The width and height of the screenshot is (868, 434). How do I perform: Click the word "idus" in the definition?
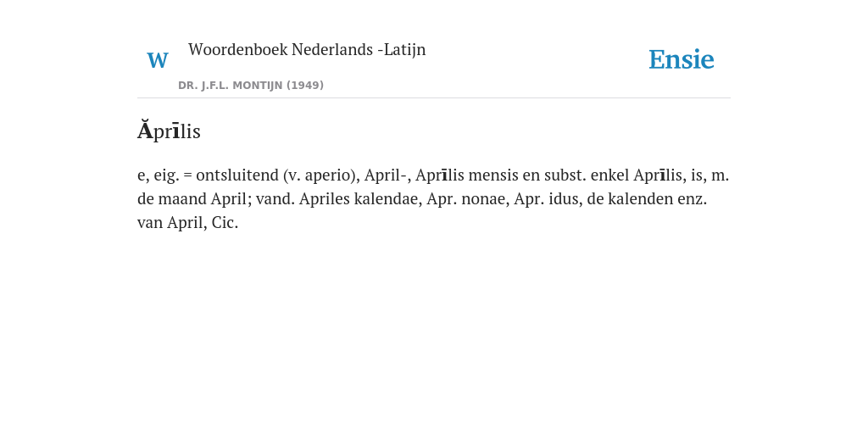click(x=564, y=199)
